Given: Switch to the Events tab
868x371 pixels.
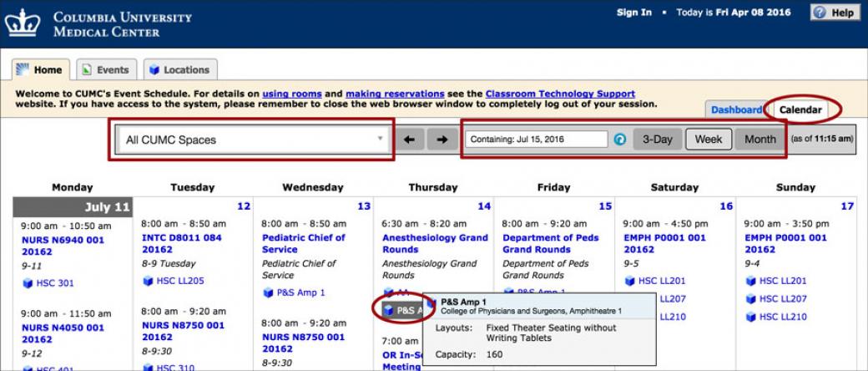Looking at the screenshot, I should click(x=106, y=70).
